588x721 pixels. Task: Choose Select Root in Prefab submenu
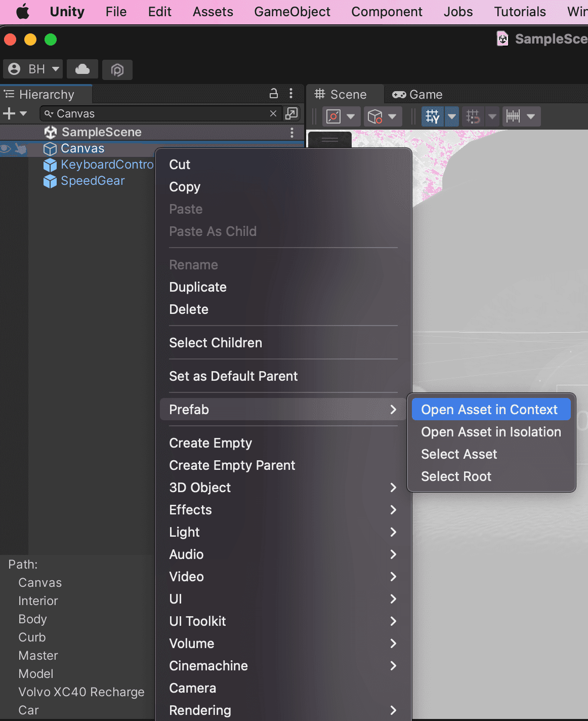click(x=491, y=476)
